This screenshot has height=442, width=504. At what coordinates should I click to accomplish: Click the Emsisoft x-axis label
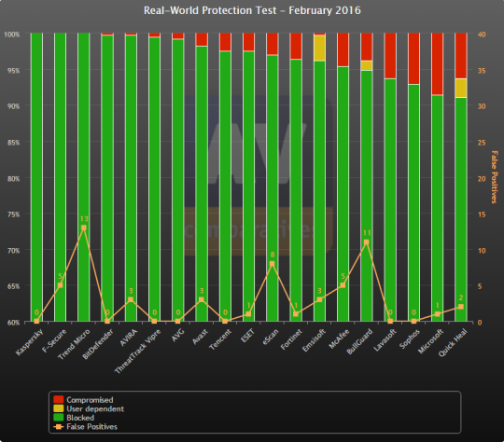click(314, 340)
